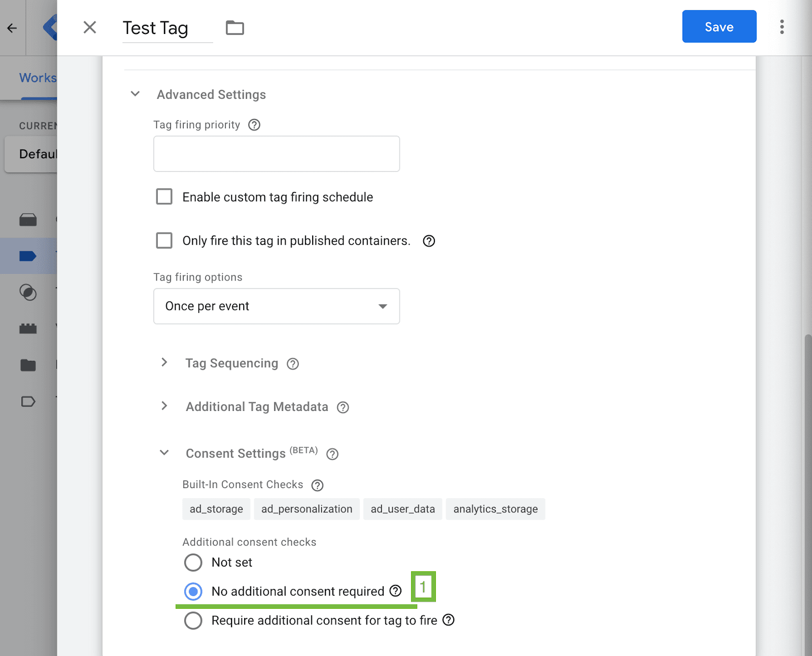Click the folder icon next to Test Tag
Image resolution: width=812 pixels, height=656 pixels.
[x=234, y=27]
